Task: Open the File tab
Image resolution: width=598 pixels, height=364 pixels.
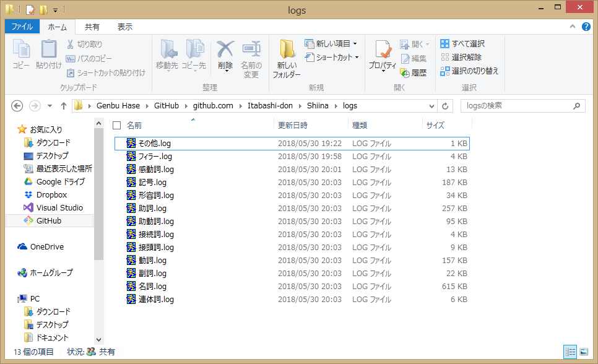Action: coord(22,27)
